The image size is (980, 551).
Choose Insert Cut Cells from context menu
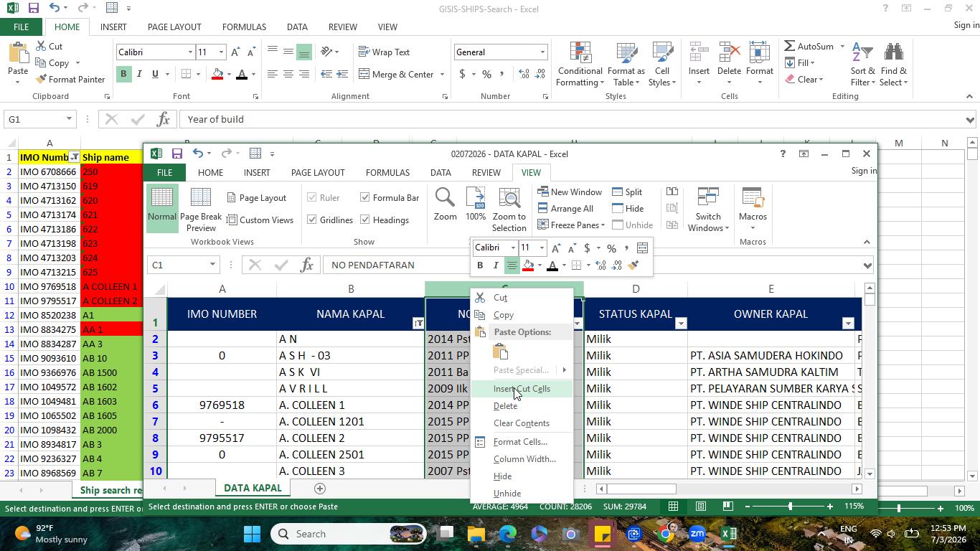click(x=522, y=389)
